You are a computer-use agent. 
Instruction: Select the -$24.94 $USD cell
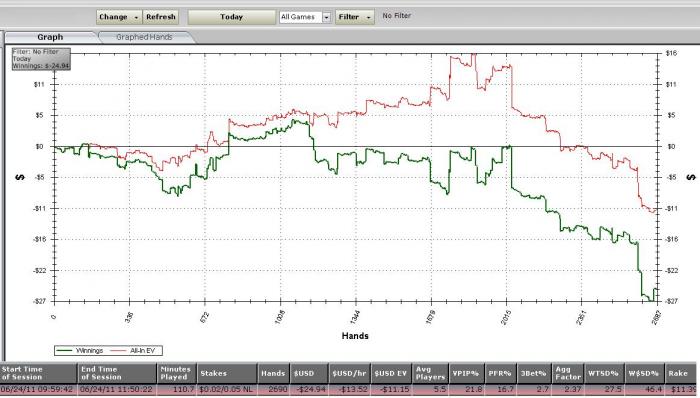tap(309, 390)
